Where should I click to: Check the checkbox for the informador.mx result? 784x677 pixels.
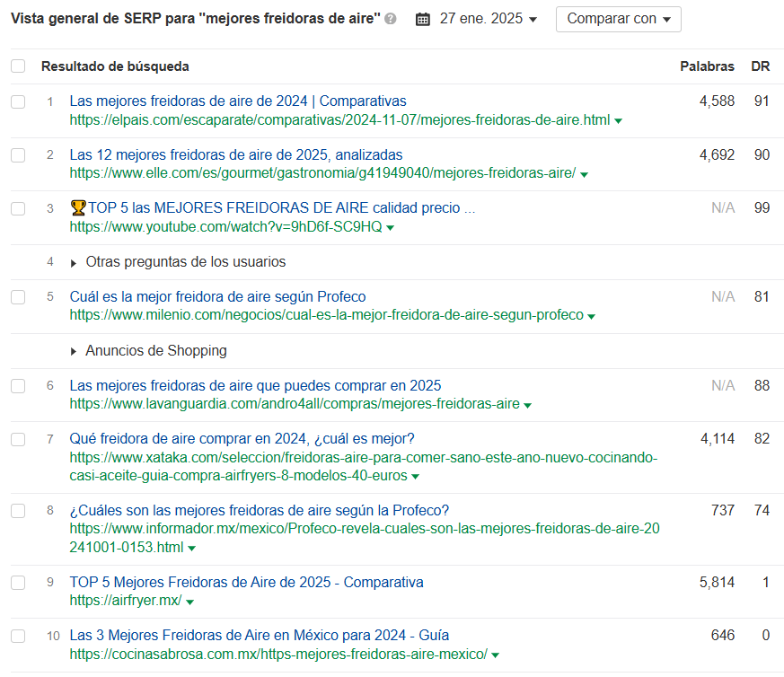click(18, 510)
